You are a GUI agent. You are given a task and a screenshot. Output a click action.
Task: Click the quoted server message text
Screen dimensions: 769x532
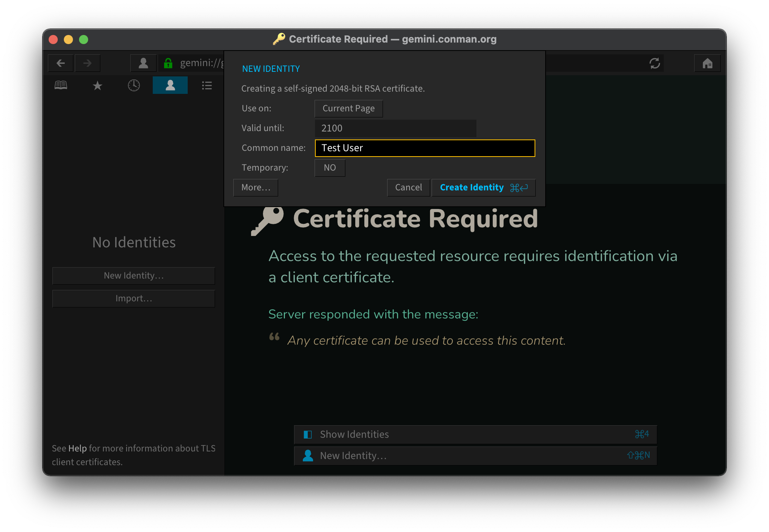(x=426, y=340)
